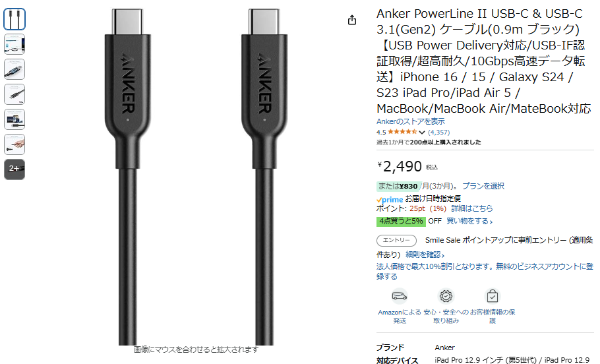Click プランを選択 link

[483, 186]
